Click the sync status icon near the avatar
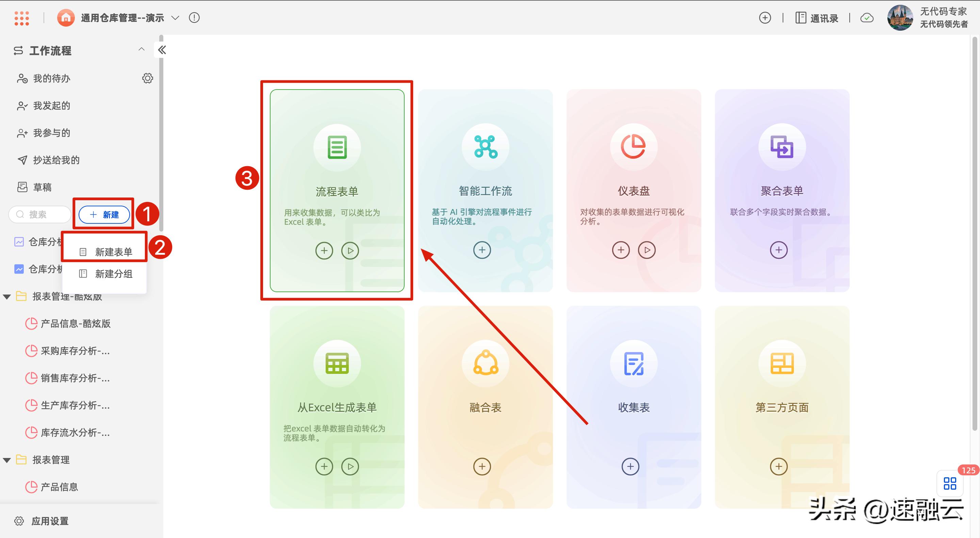The image size is (980, 538). tap(867, 17)
